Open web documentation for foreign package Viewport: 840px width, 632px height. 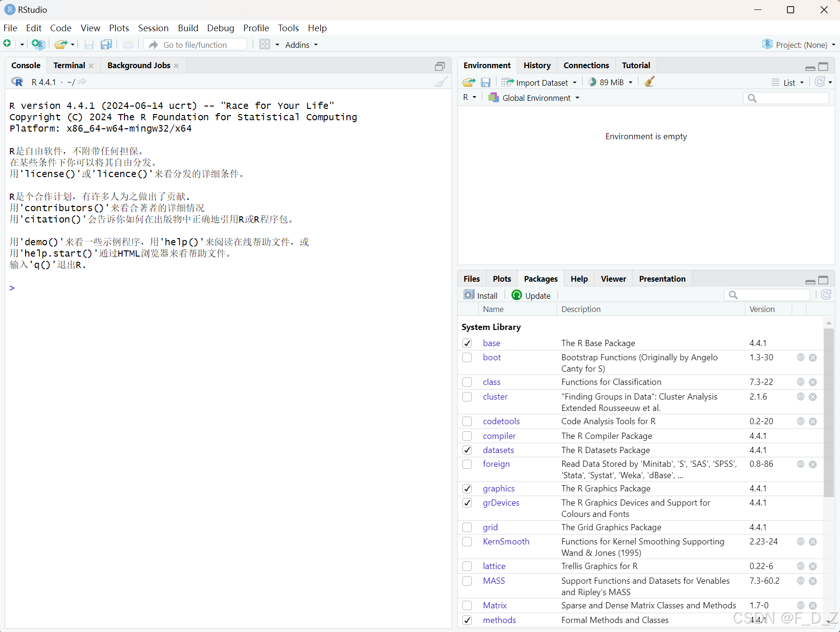click(801, 464)
